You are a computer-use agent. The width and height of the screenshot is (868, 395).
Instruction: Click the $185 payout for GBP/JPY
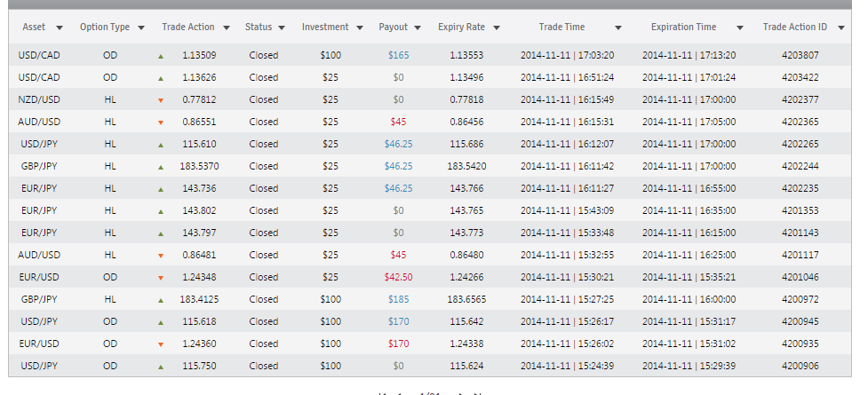pos(399,299)
